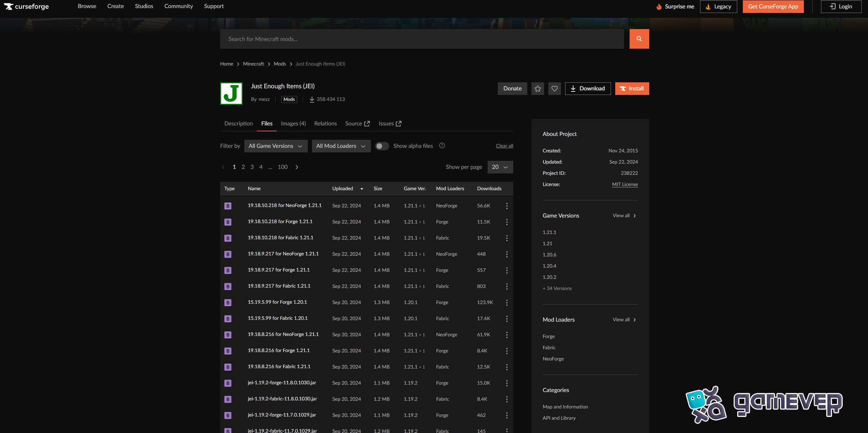The width and height of the screenshot is (868, 433).
Task: Star the Just Enough Items project
Action: pyautogui.click(x=537, y=88)
